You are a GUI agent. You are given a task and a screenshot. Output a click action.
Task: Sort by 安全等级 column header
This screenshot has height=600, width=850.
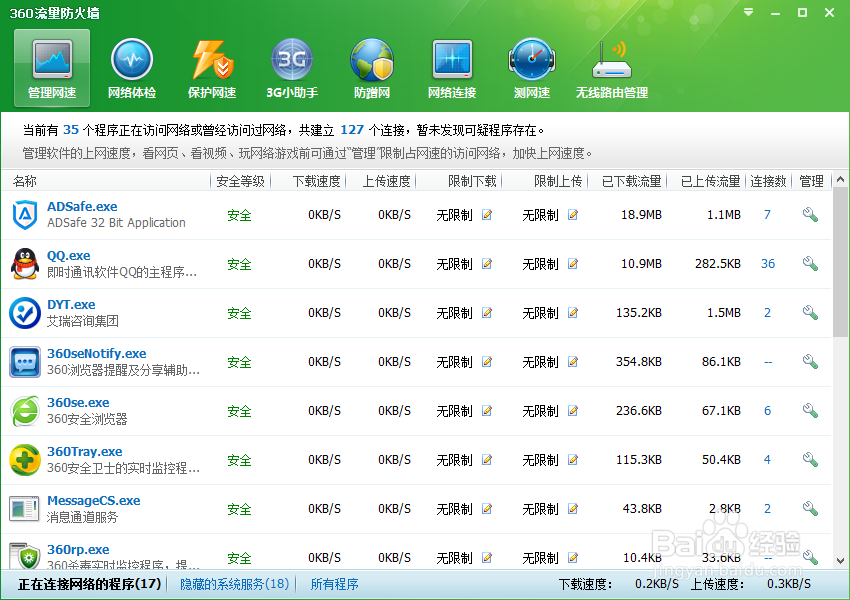pyautogui.click(x=240, y=181)
